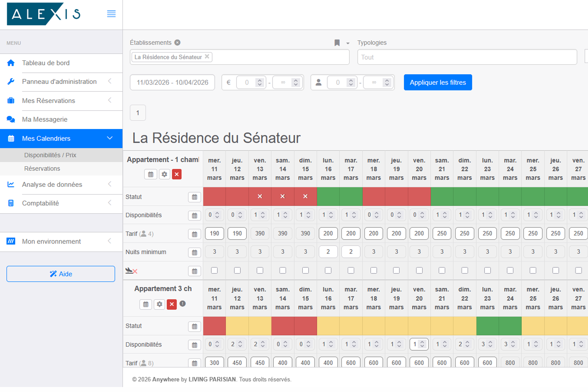Expand the Analyse de données section
Viewport: 588px width, 392px height.
click(x=53, y=185)
